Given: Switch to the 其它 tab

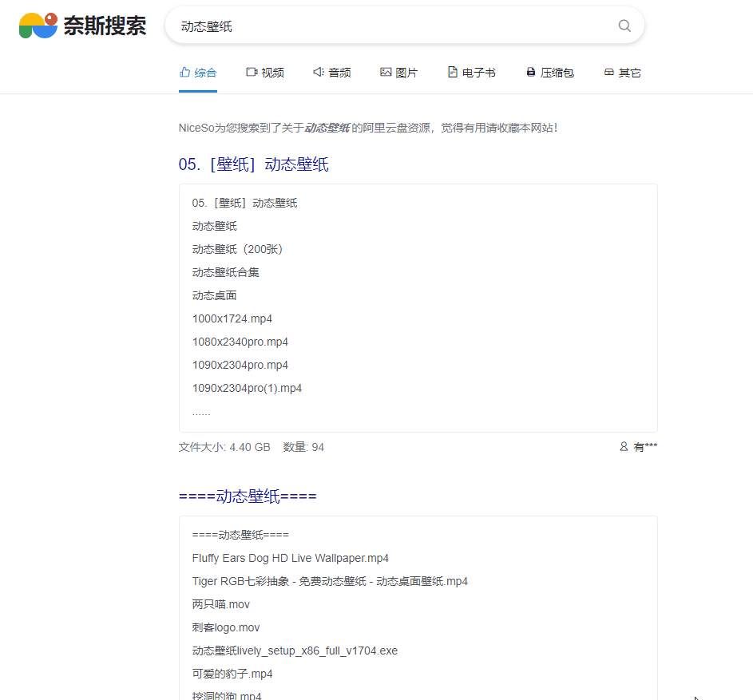Looking at the screenshot, I should [622, 73].
